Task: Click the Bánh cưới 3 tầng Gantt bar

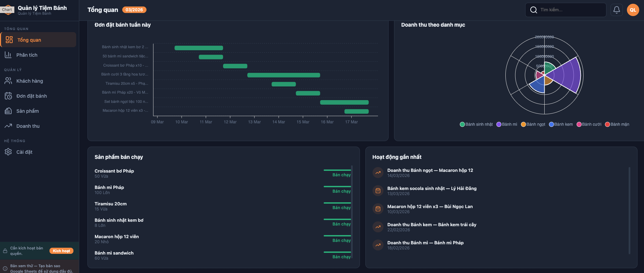Action: tap(283, 75)
